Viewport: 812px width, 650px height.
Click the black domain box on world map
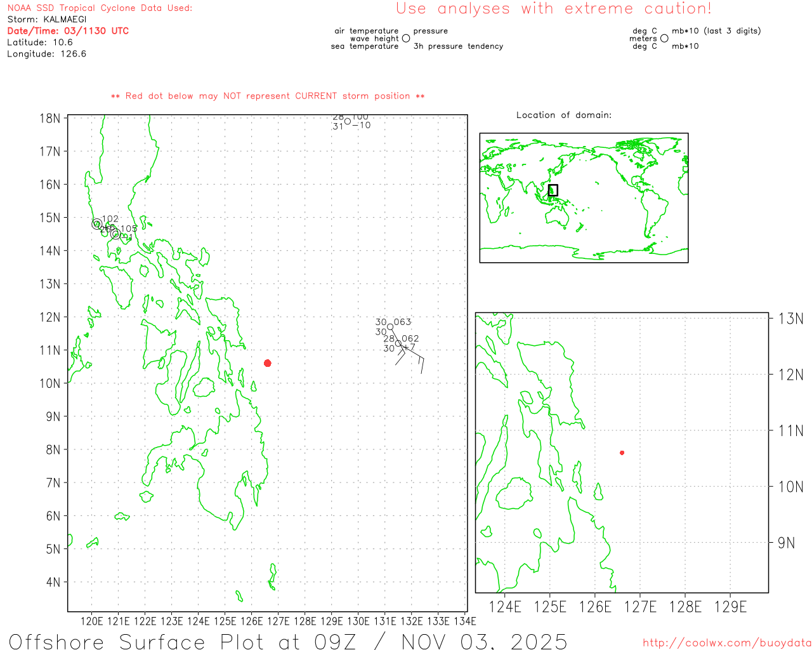tap(553, 190)
